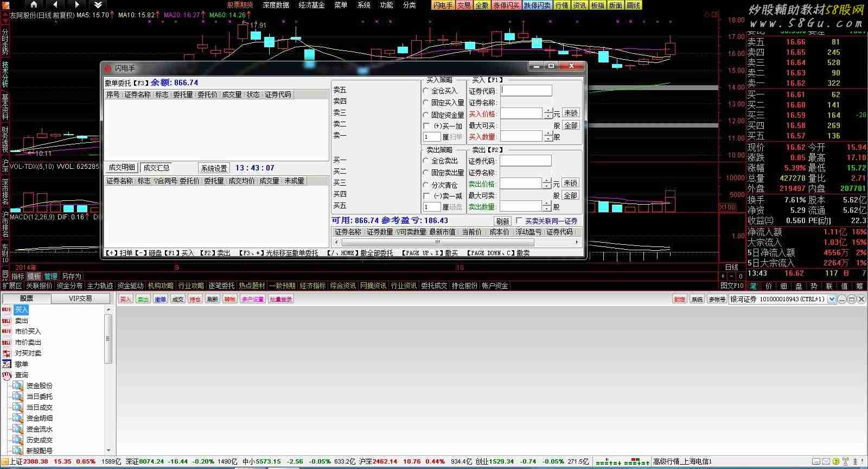Click the forward arrow icon in top toolbar
The image size is (868, 469).
(x=76, y=5)
